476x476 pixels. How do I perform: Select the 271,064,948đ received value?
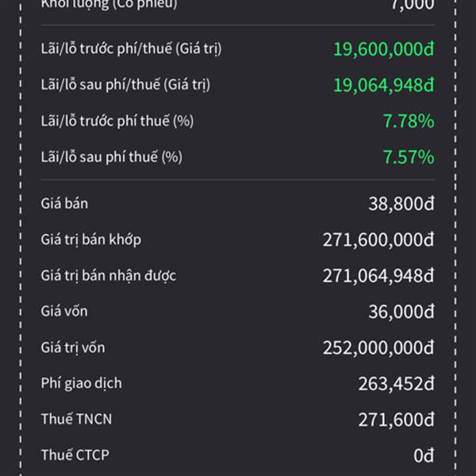click(x=378, y=276)
